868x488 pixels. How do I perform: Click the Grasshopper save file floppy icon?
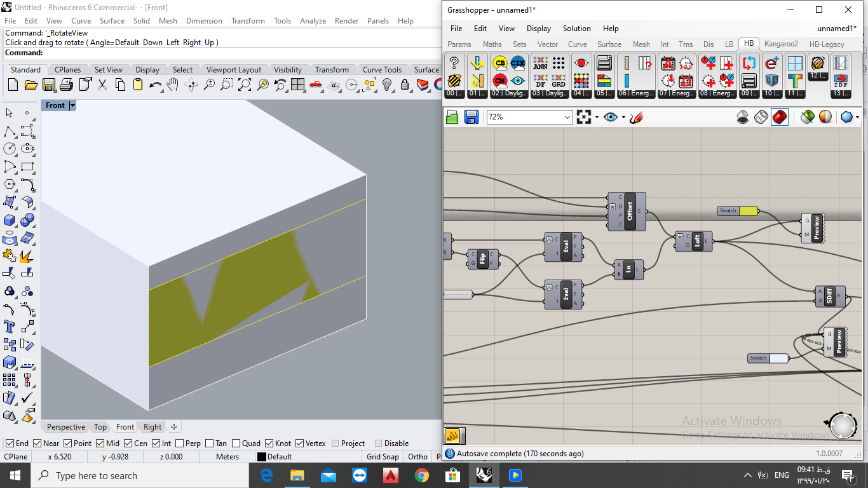click(x=471, y=117)
